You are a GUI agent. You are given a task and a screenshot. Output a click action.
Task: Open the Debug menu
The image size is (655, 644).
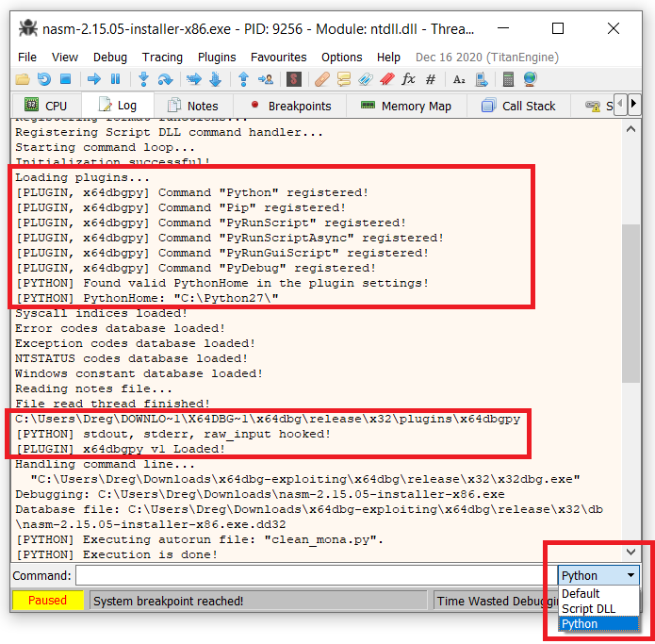(110, 58)
